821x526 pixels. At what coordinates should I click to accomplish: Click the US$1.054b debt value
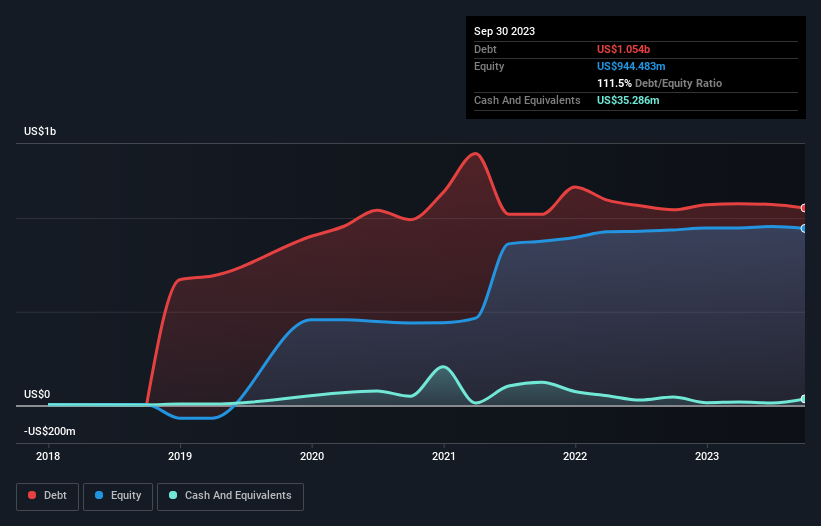point(624,49)
